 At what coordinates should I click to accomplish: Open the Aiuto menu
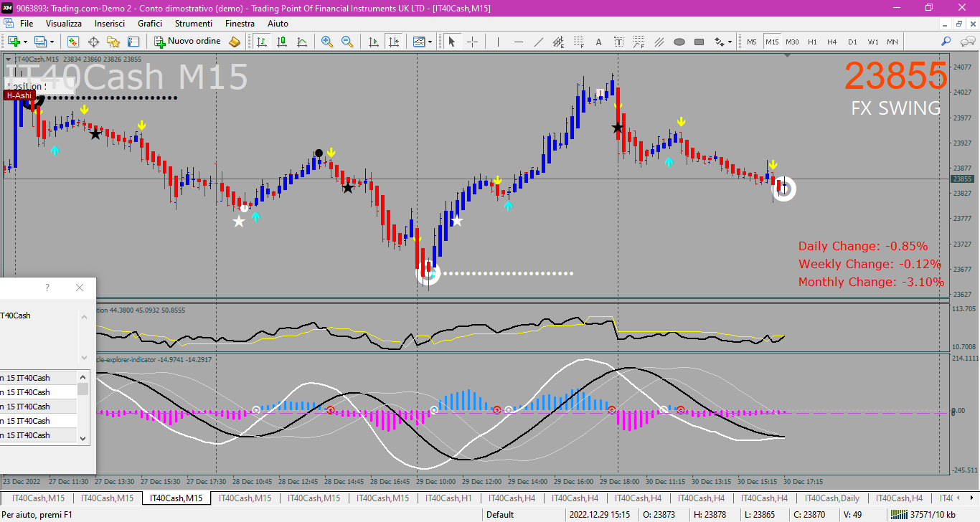click(x=278, y=24)
